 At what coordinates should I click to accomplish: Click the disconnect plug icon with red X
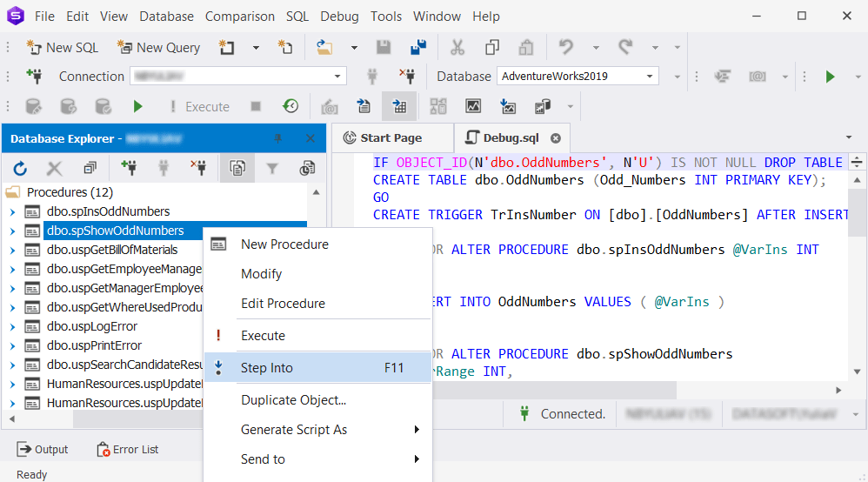click(407, 77)
